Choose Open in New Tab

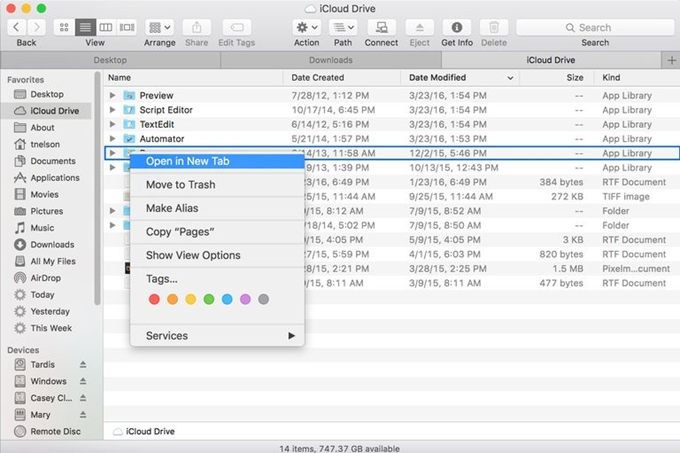click(217, 161)
